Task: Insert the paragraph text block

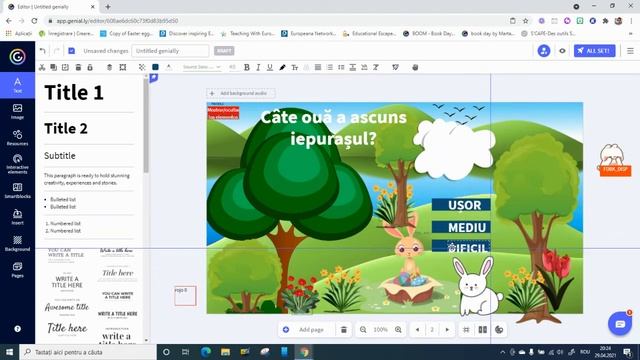Action: pos(87,179)
